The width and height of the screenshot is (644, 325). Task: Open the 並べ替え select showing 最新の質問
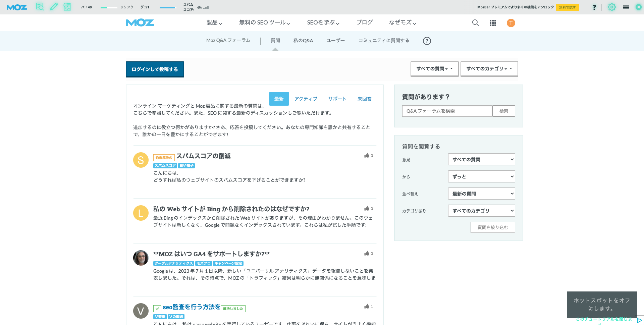coord(481,194)
